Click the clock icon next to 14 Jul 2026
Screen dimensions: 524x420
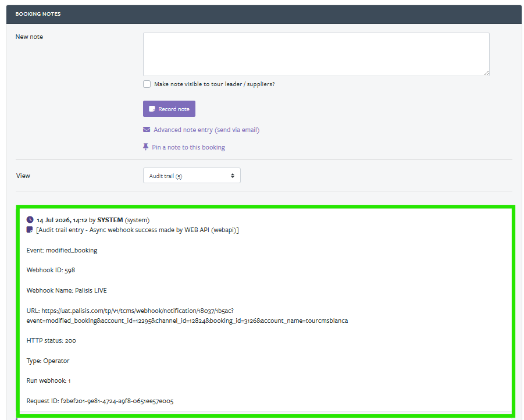click(x=30, y=220)
